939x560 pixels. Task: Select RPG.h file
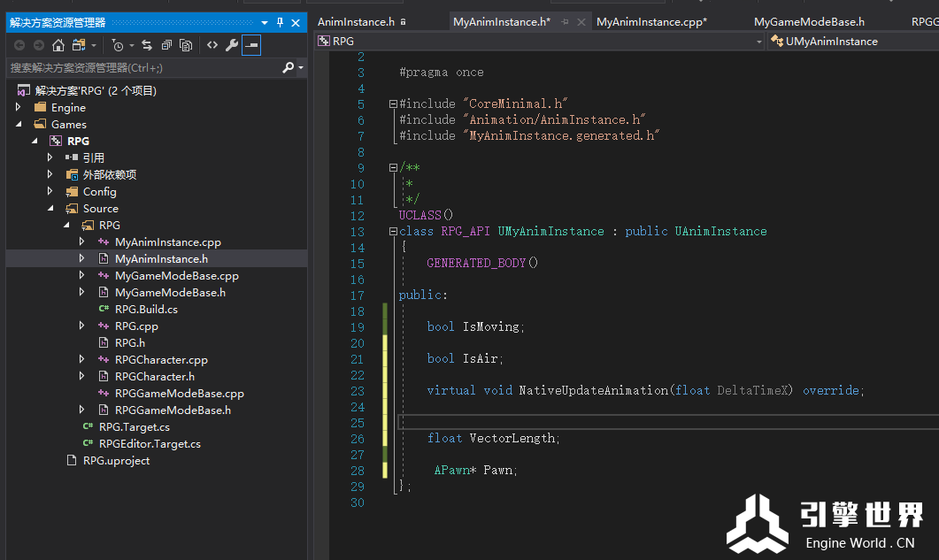click(x=130, y=342)
